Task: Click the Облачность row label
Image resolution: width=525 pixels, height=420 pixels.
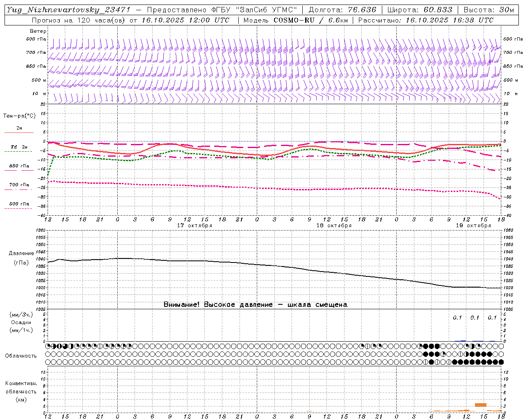Action: [x=21, y=356]
